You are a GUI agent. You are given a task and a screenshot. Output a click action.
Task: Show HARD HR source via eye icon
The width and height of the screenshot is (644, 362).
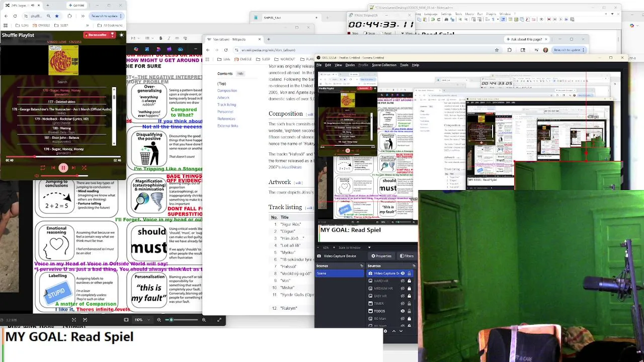(x=403, y=281)
